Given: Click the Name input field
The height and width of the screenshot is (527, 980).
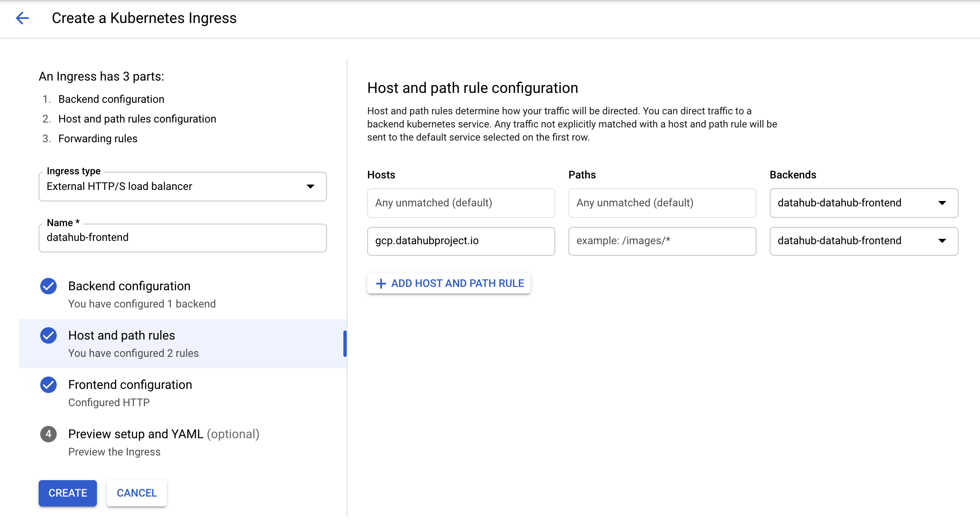Looking at the screenshot, I should [182, 238].
